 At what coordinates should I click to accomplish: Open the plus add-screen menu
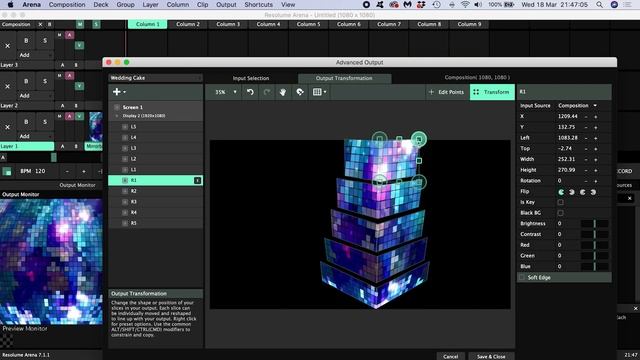click(x=119, y=92)
